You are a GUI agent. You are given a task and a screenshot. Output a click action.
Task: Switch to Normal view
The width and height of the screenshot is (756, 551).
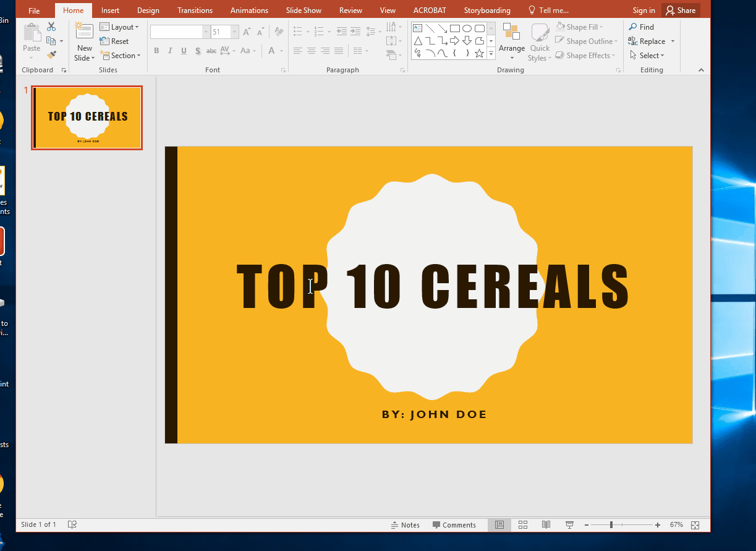click(x=499, y=524)
